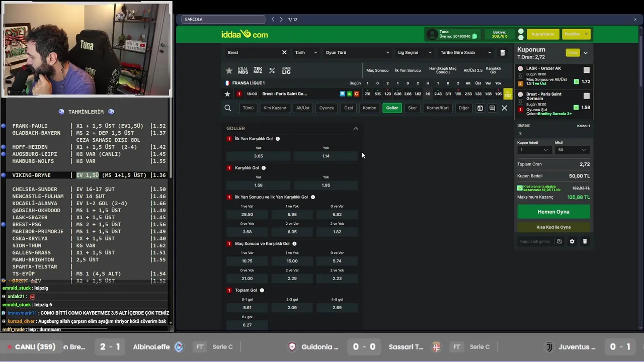Toggle the favorites star filter
644x362 pixels.
click(229, 71)
